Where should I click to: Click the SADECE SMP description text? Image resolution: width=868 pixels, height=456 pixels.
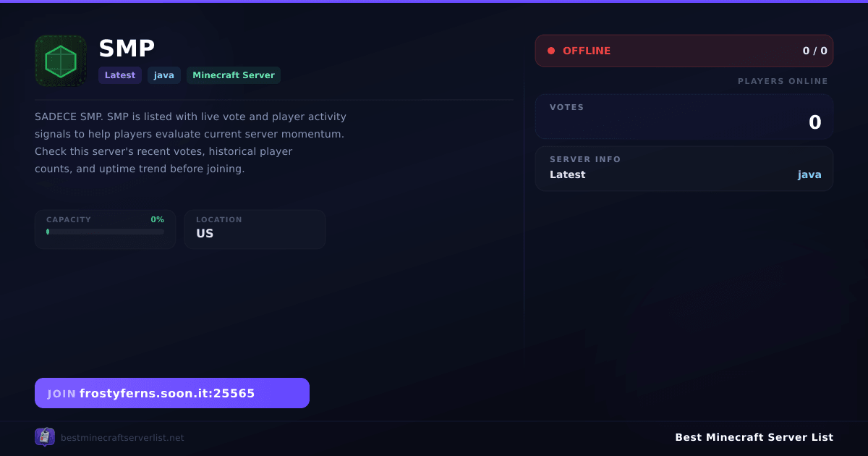[x=191, y=143]
